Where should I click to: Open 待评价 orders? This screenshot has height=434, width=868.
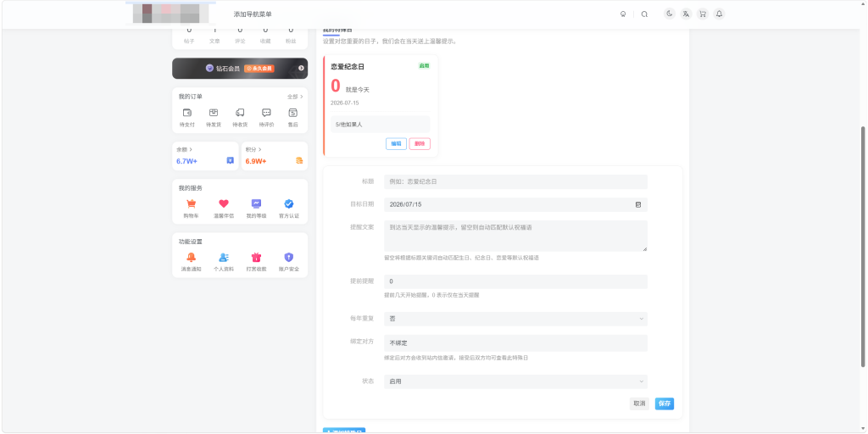[x=266, y=118]
